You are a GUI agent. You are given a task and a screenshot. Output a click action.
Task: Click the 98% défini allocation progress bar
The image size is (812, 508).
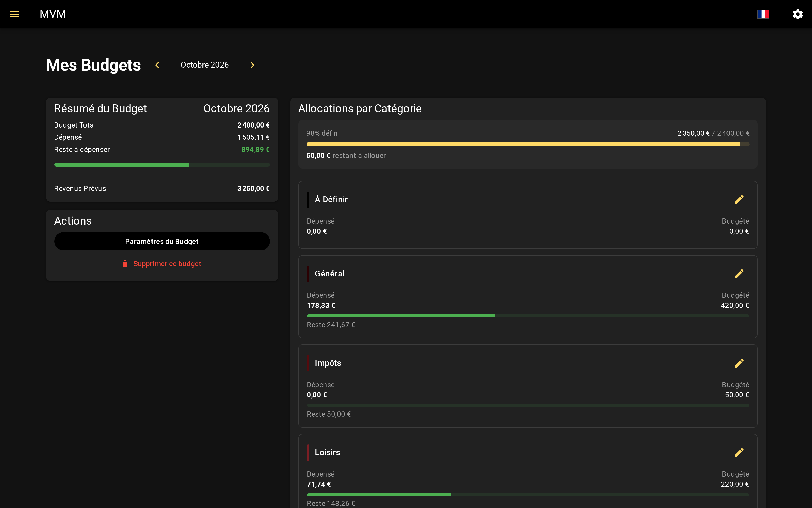(528, 144)
